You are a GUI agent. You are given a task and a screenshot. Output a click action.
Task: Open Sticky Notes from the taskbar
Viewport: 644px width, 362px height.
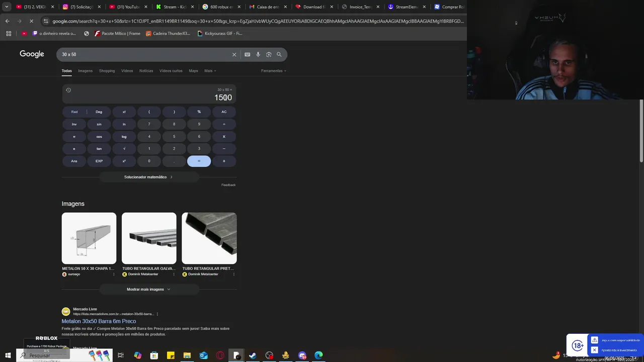tap(171, 355)
